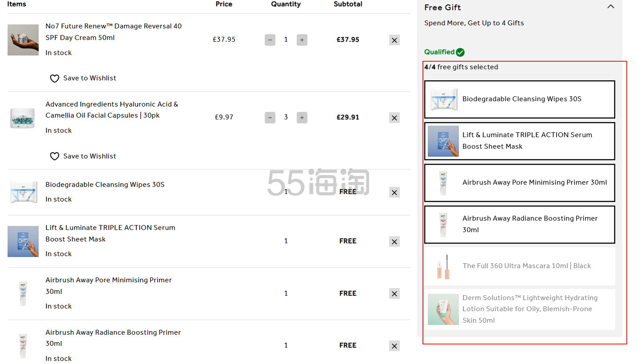
Task: Click green Qualified checkmark icon
Action: (460, 52)
